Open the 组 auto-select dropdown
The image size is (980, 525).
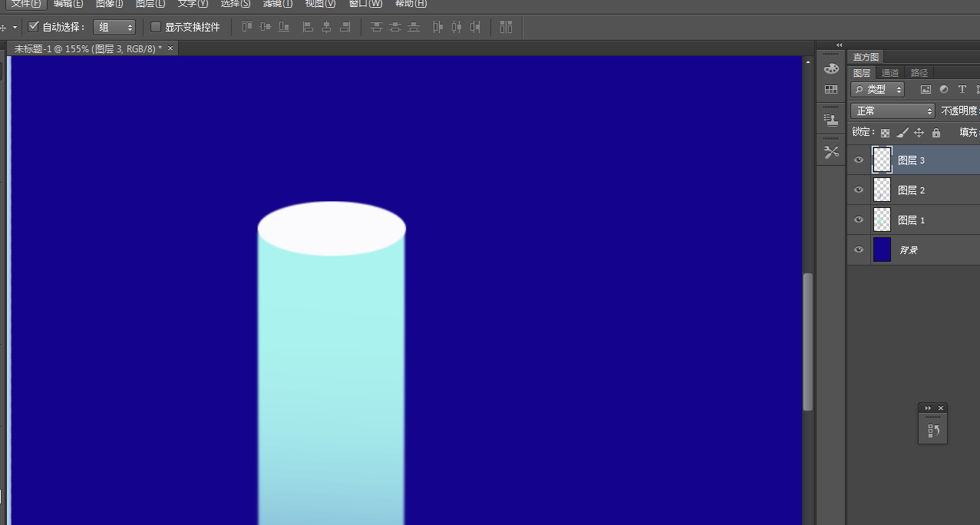point(114,27)
